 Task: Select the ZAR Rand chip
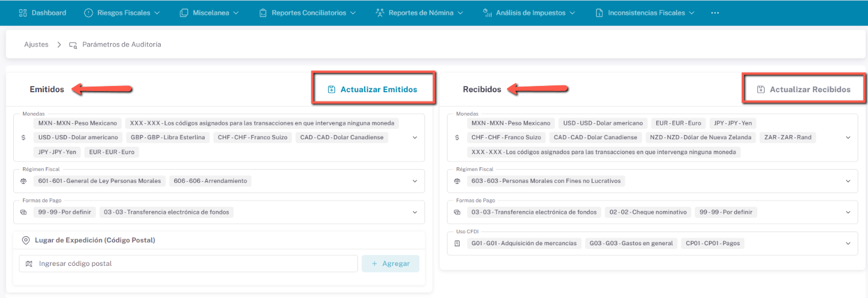pos(787,138)
